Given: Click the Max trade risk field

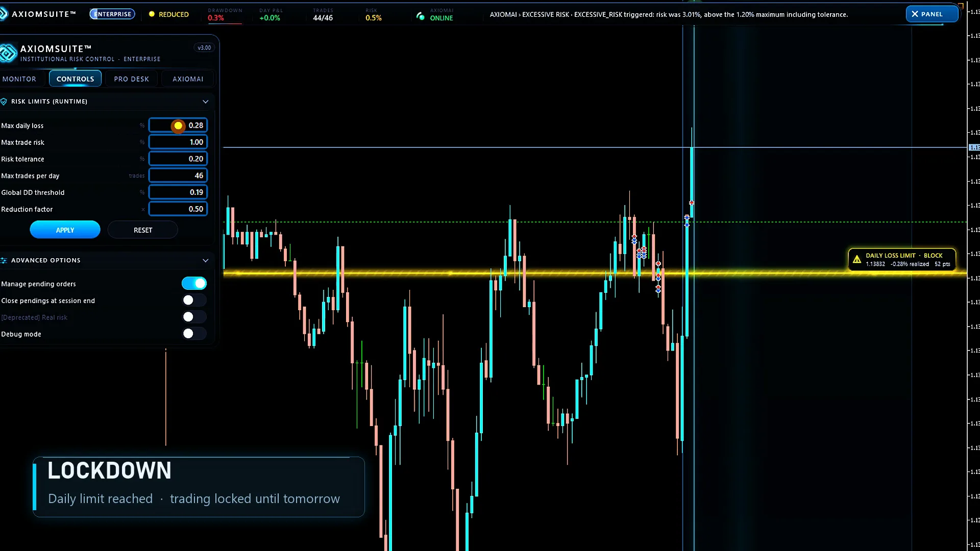Looking at the screenshot, I should (x=178, y=142).
